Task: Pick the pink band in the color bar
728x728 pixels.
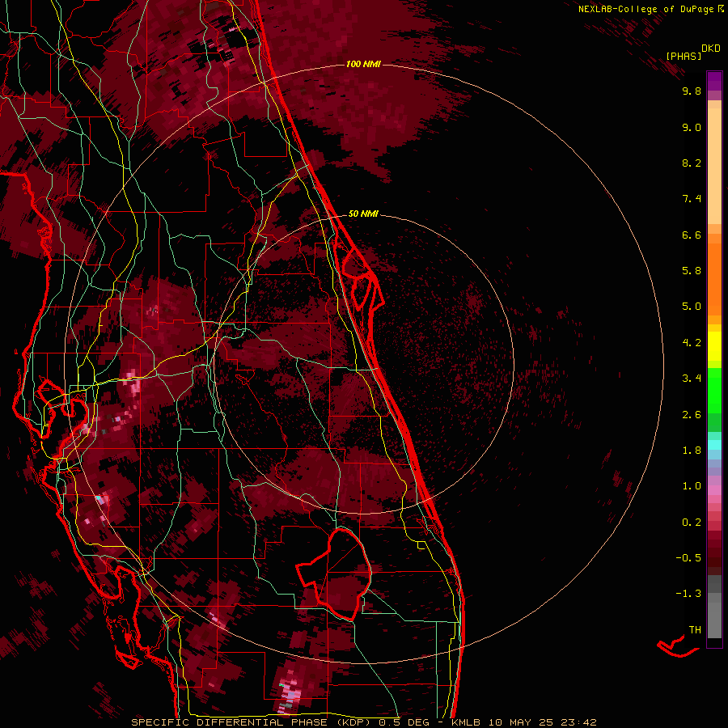Action: pyautogui.click(x=714, y=490)
